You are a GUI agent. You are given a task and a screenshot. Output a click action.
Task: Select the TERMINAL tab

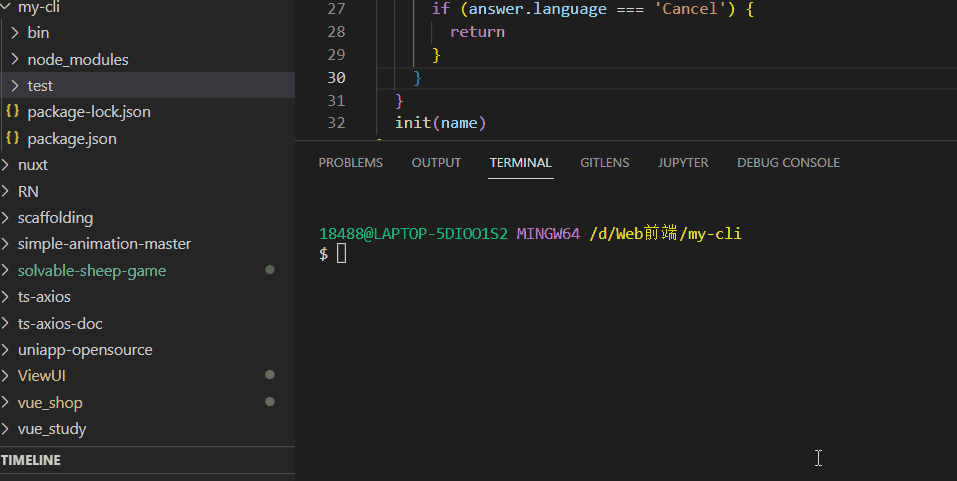click(521, 162)
